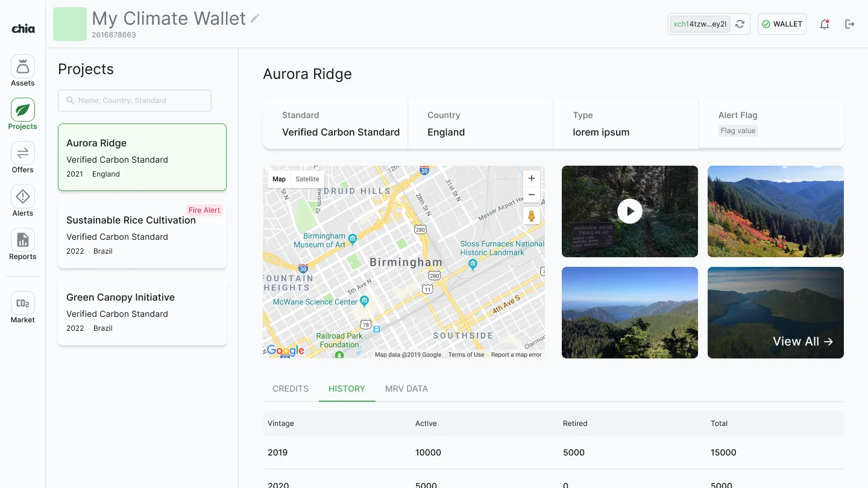Select the Projects leaf icon
This screenshot has width=868, height=488.
click(x=23, y=110)
